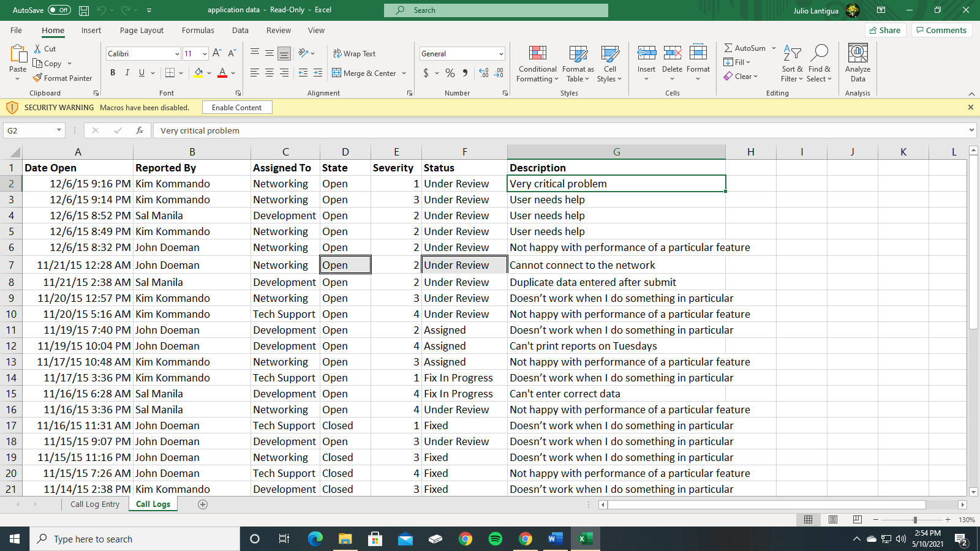The height and width of the screenshot is (551, 980).
Task: Click the Insert Function fx icon
Action: (140, 130)
